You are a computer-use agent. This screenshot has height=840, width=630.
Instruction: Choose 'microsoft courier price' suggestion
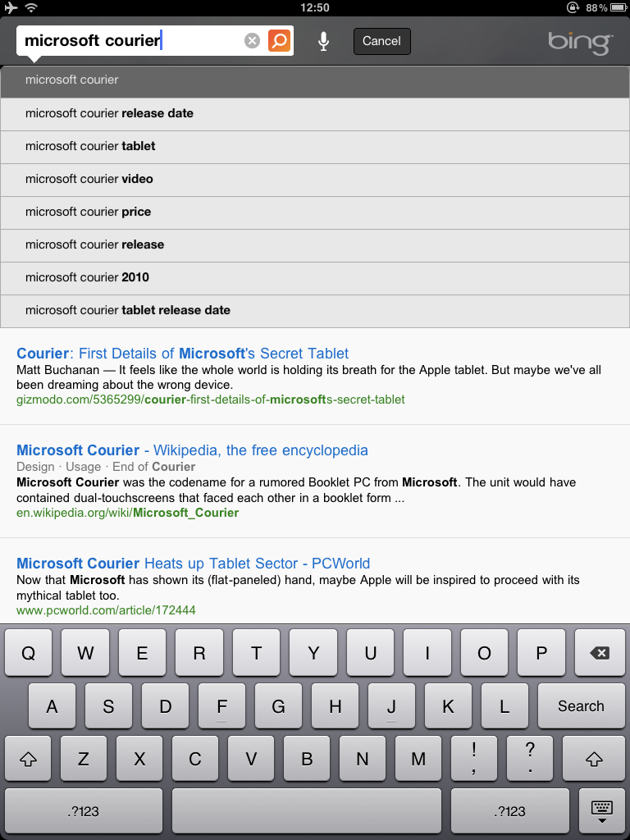315,212
